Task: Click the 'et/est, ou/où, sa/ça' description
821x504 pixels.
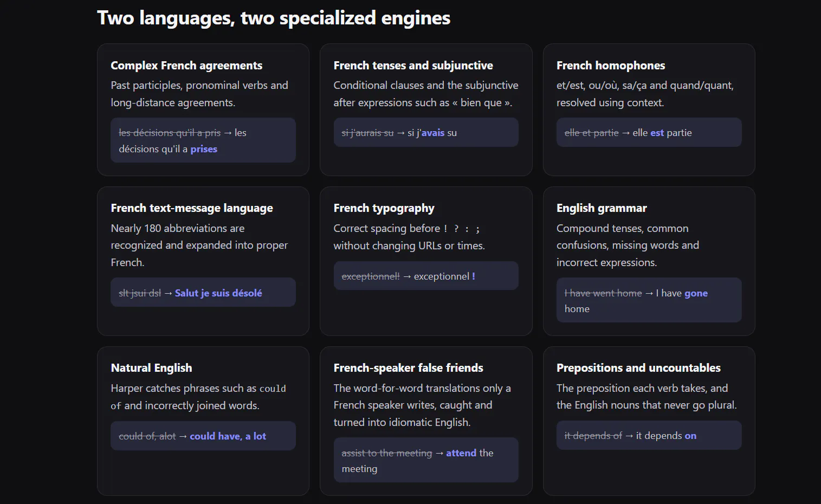Action: point(645,94)
